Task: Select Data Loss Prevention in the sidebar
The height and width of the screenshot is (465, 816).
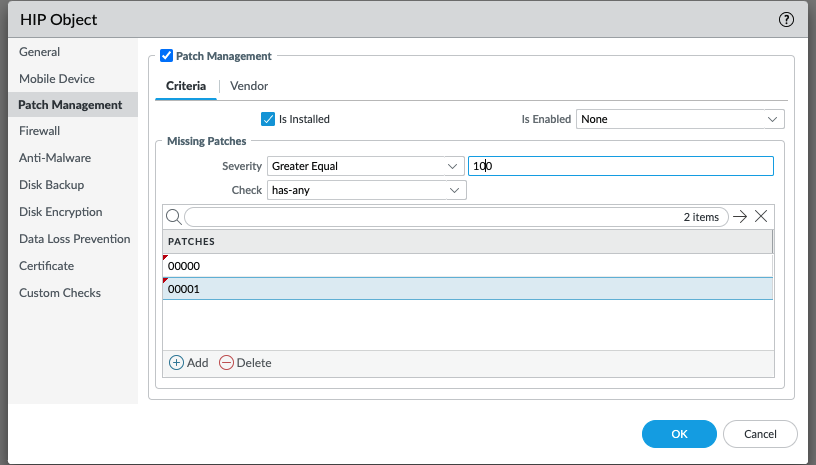Action: [74, 239]
